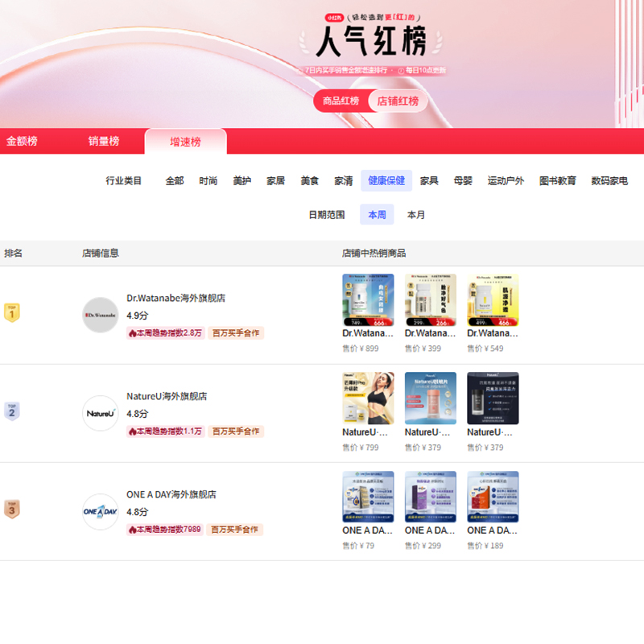
Task: Open the ¥799 NatureU product thumbnail
Action: tap(368, 398)
